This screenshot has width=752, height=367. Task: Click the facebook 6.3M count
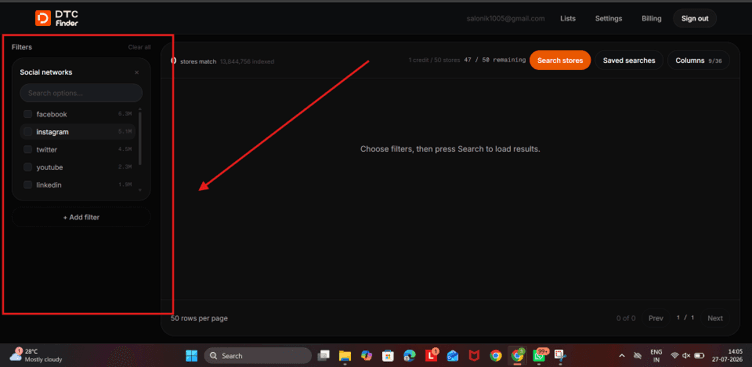click(x=125, y=114)
